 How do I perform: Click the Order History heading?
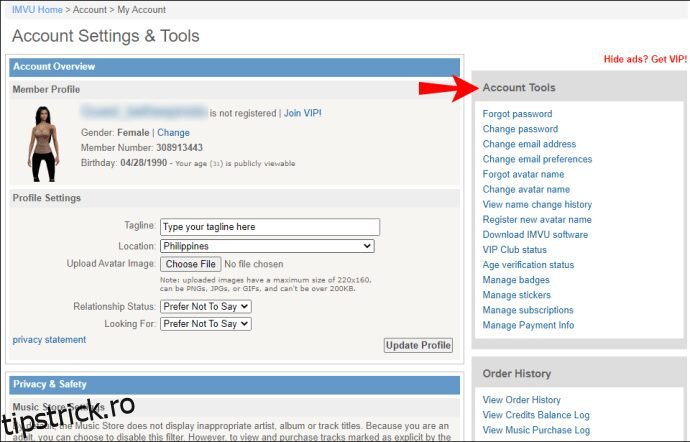pyautogui.click(x=517, y=374)
